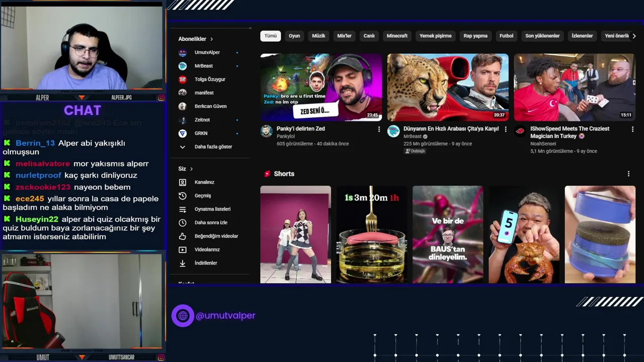Open the BAUS'tan dinleyelim Shorts thumbnail
This screenshot has height=362, width=644.
448,234
